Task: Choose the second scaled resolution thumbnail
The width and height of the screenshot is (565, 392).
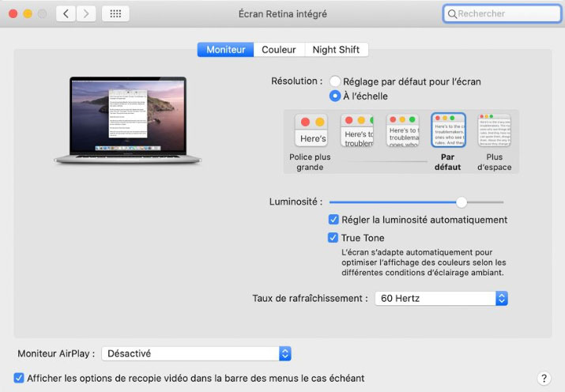Action: pyautogui.click(x=357, y=130)
